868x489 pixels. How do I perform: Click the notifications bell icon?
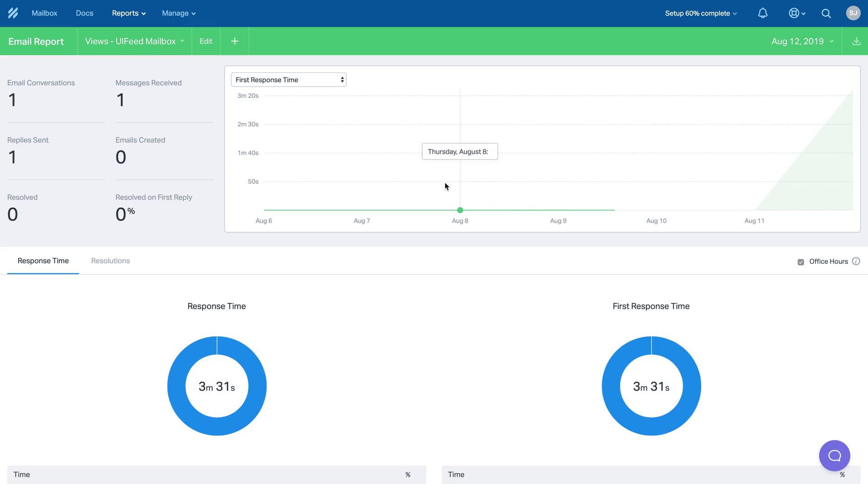763,13
